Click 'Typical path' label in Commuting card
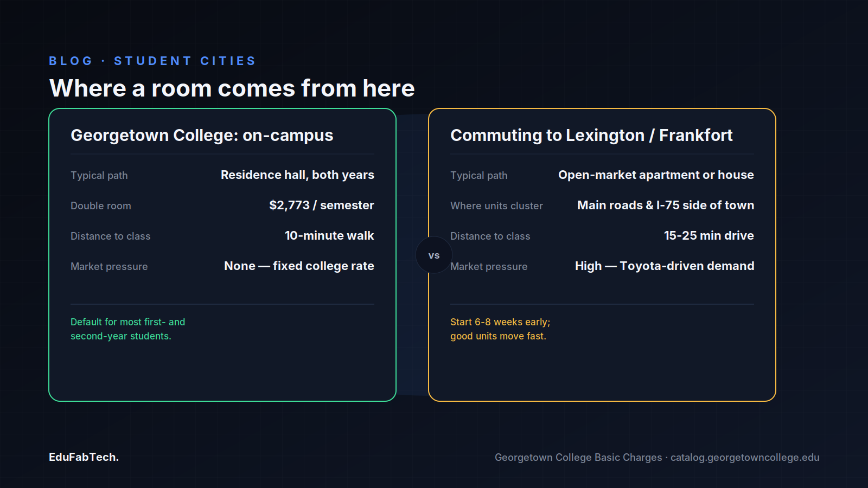 point(479,175)
